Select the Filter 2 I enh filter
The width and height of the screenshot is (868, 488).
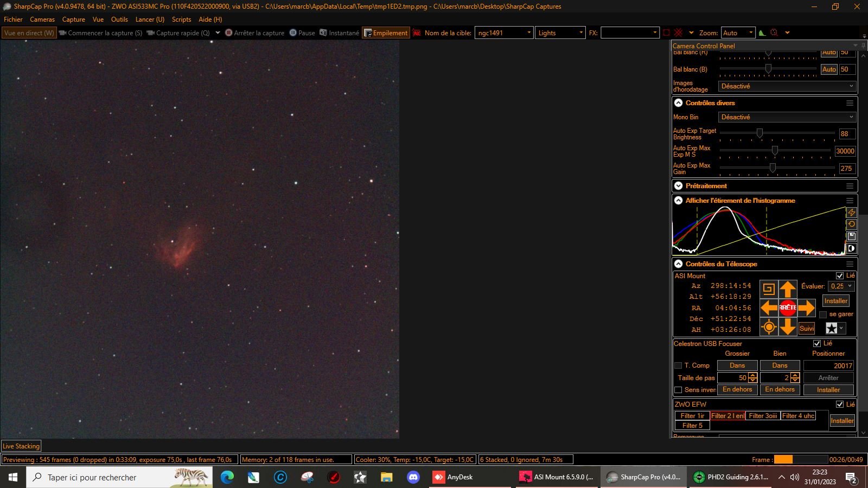pos(727,415)
